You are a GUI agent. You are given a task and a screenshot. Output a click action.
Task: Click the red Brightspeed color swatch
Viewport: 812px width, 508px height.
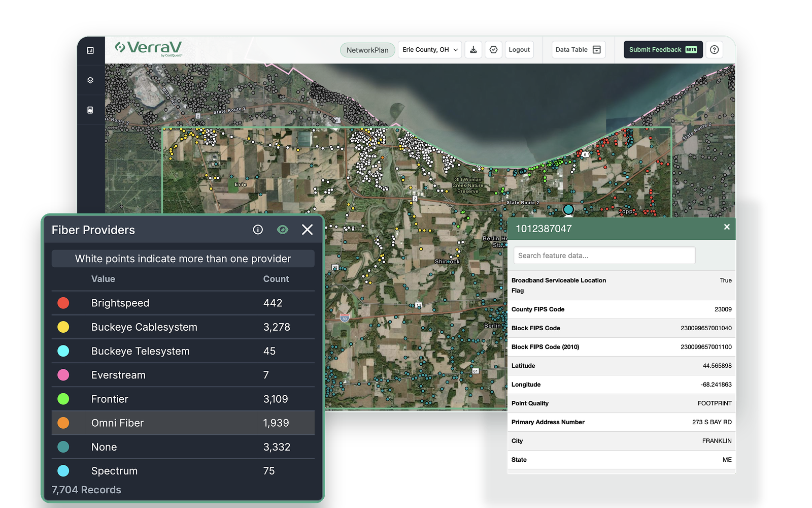click(x=63, y=303)
